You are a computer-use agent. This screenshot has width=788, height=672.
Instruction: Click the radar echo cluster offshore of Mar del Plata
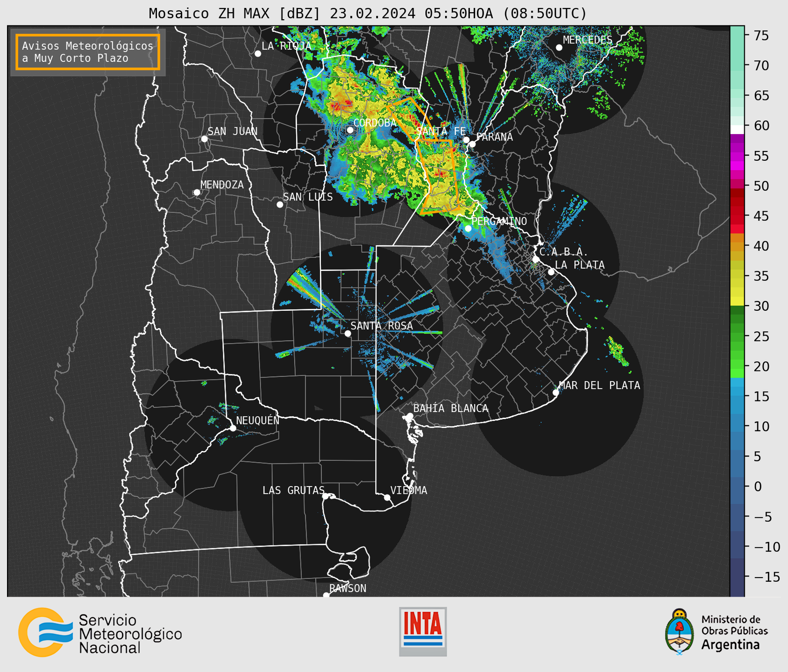618,351
